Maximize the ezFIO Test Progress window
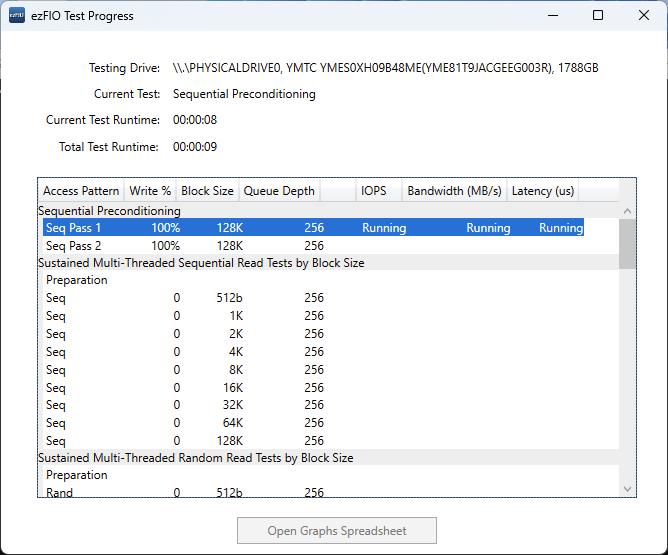668x555 pixels. 598,16
